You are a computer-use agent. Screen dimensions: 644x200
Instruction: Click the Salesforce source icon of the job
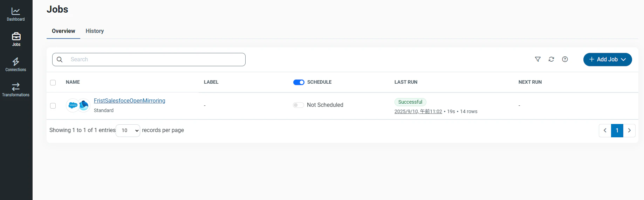pyautogui.click(x=73, y=105)
